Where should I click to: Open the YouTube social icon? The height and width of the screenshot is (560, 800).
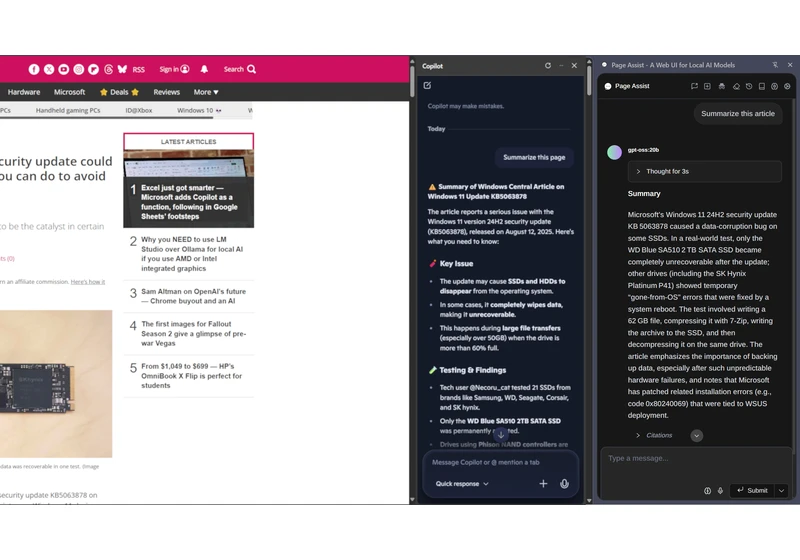(x=64, y=69)
